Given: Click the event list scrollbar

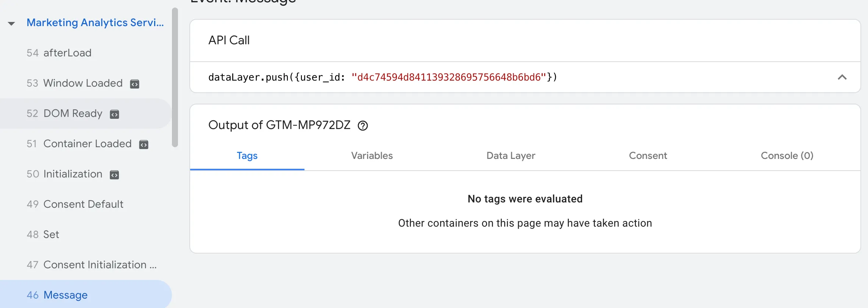Looking at the screenshot, I should (175, 77).
